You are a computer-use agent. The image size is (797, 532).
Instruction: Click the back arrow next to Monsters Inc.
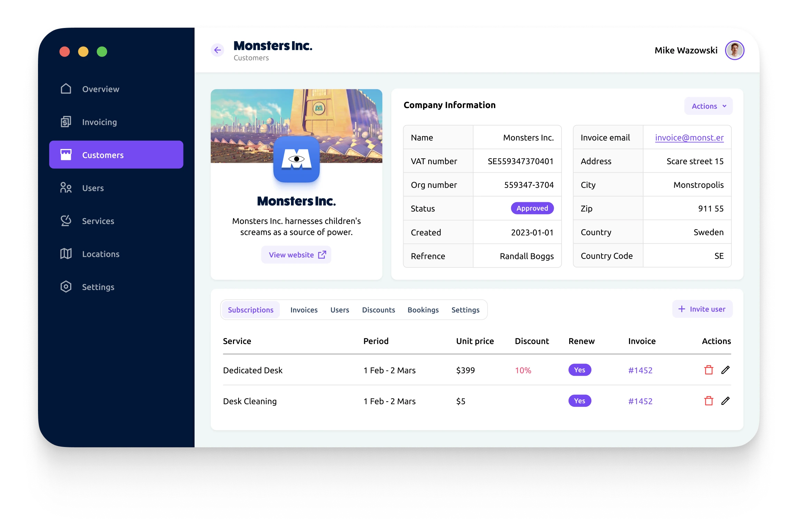point(217,50)
